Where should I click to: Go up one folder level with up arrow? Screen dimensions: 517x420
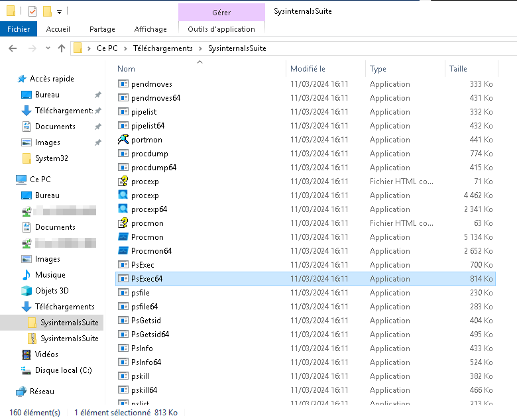tap(62, 48)
